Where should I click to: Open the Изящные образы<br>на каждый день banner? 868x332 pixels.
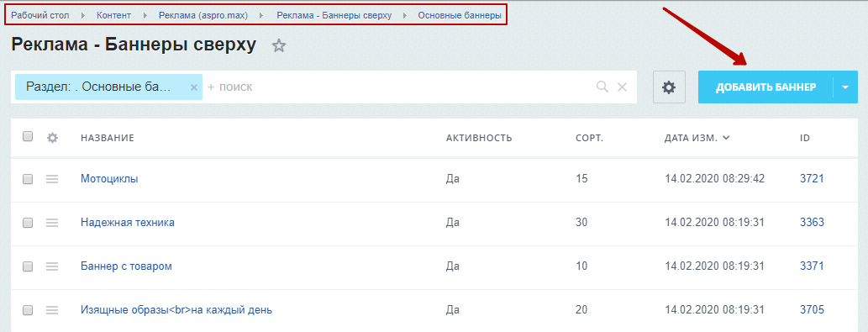176,310
